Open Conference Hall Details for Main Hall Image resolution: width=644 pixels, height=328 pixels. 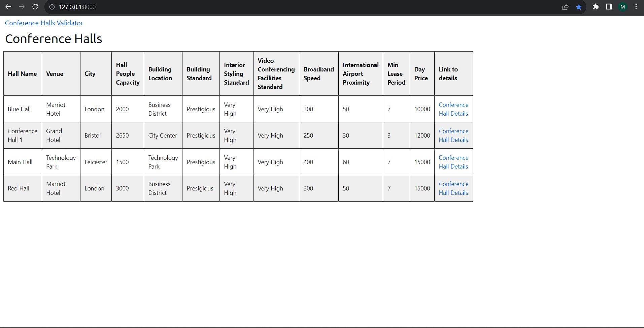click(x=453, y=162)
